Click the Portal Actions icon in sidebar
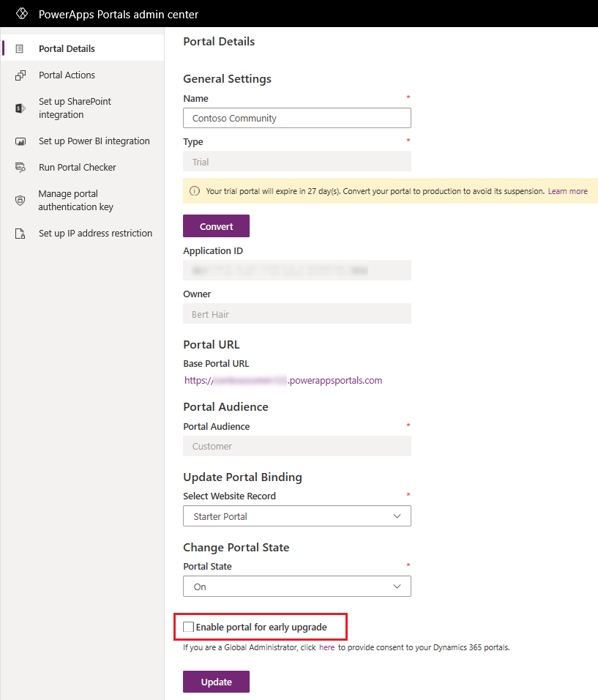 pos(20,75)
